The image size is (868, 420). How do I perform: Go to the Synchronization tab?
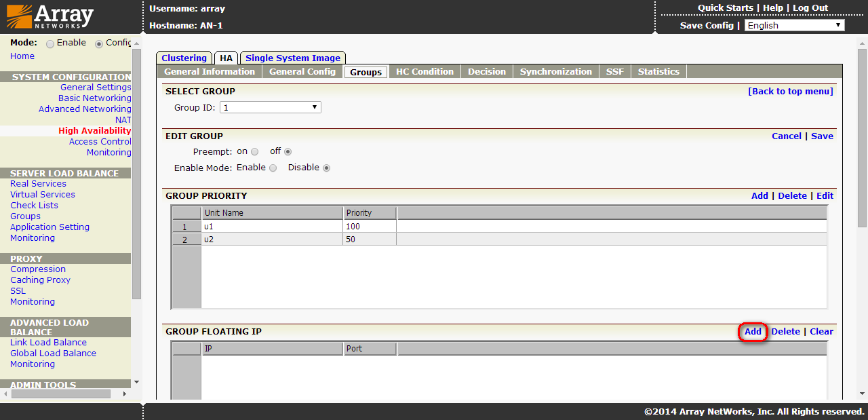[x=555, y=71]
